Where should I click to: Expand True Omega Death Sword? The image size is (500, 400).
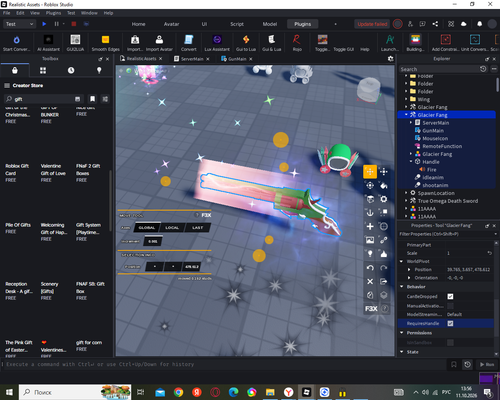coord(406,201)
